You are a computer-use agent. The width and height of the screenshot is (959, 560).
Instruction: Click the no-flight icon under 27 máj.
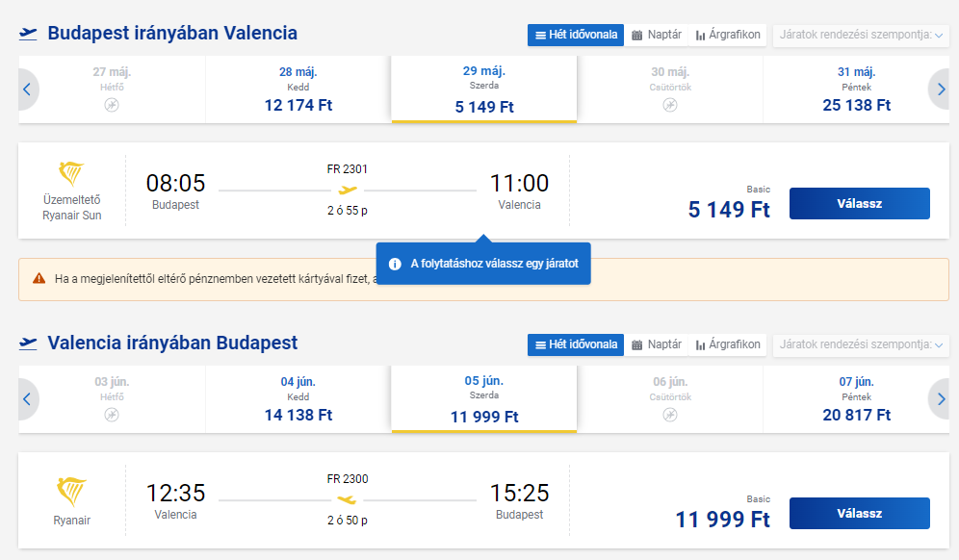click(x=112, y=105)
